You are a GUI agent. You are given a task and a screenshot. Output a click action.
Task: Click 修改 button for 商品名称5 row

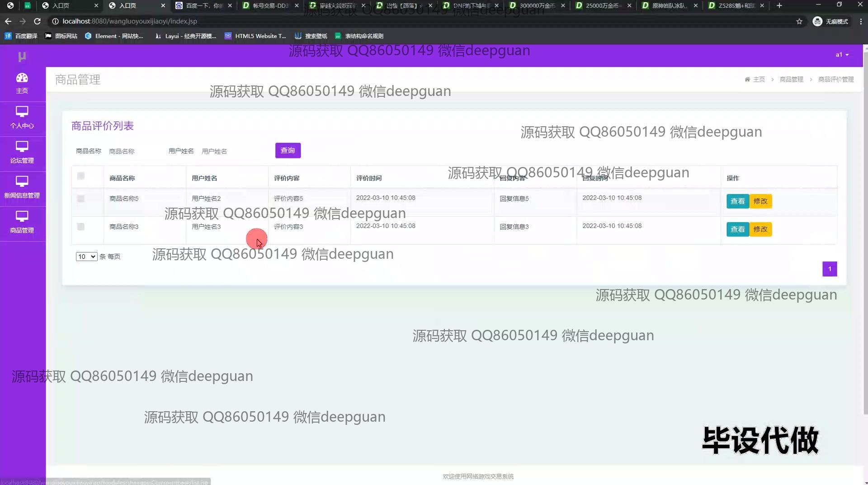tap(760, 201)
